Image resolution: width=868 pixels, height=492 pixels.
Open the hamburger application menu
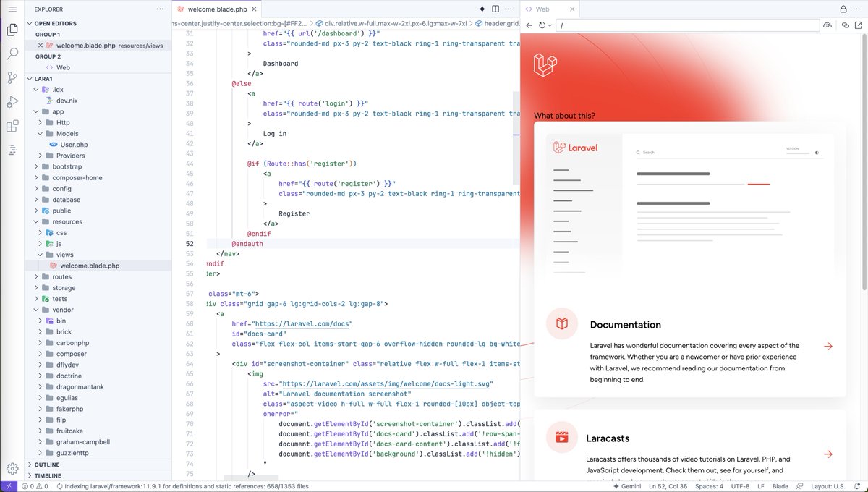pyautogui.click(x=12, y=9)
